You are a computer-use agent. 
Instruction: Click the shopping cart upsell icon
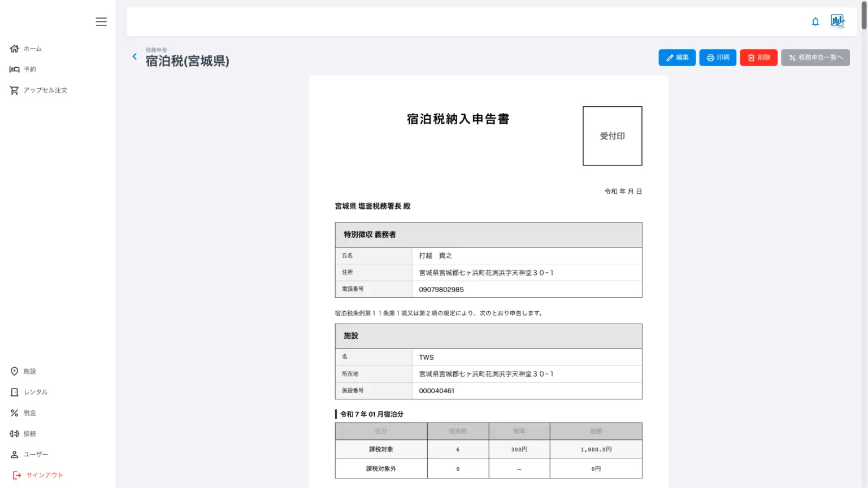click(15, 90)
